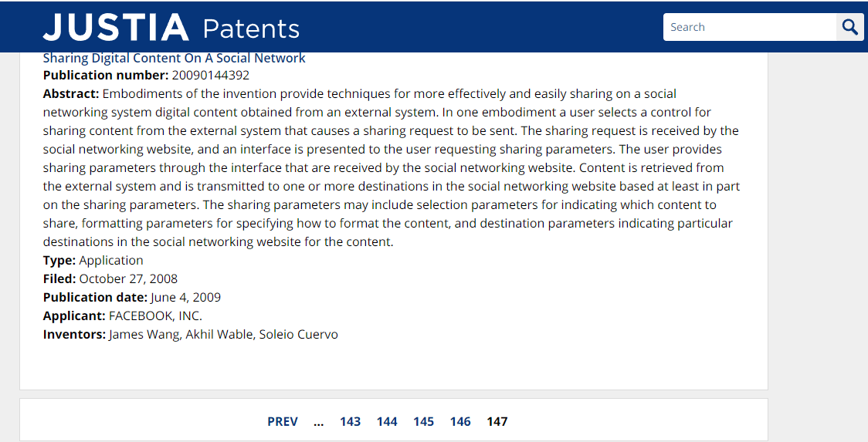
Task: Click publication date June 4, 2009
Action: point(185,298)
